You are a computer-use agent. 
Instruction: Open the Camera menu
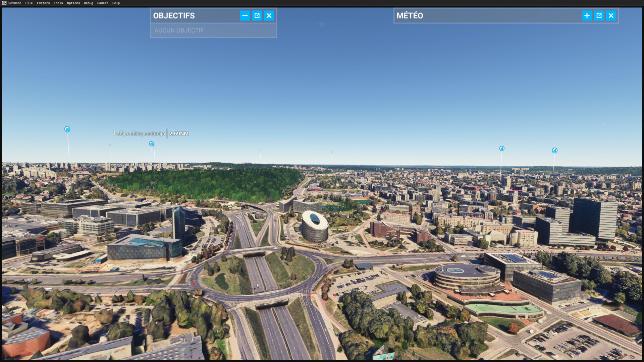(x=103, y=3)
